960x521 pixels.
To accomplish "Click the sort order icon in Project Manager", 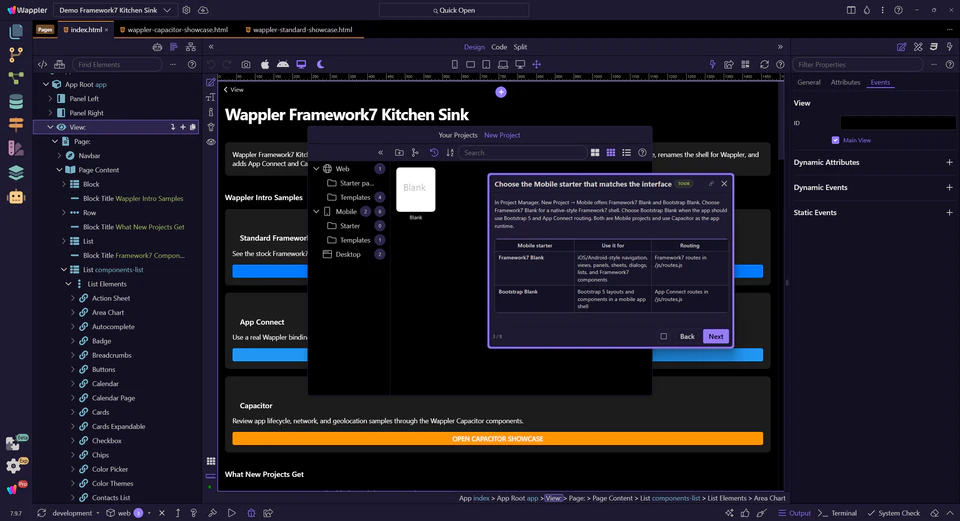I will tap(450, 152).
